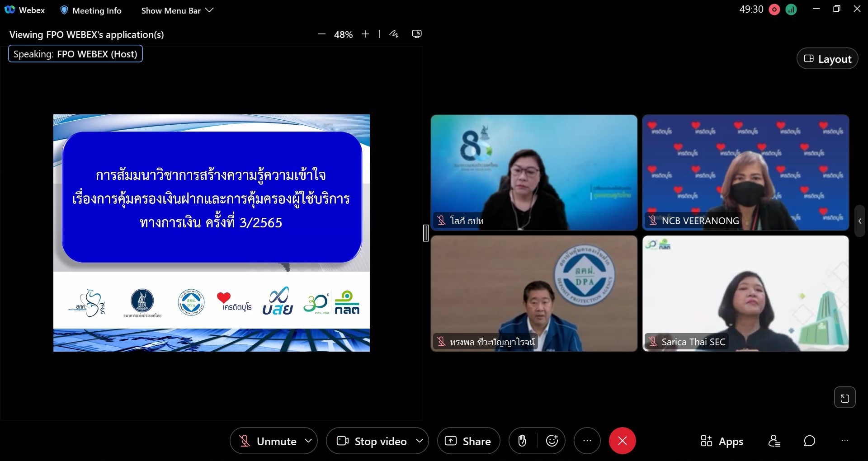
Task: Open Chat panel
Action: 809,441
